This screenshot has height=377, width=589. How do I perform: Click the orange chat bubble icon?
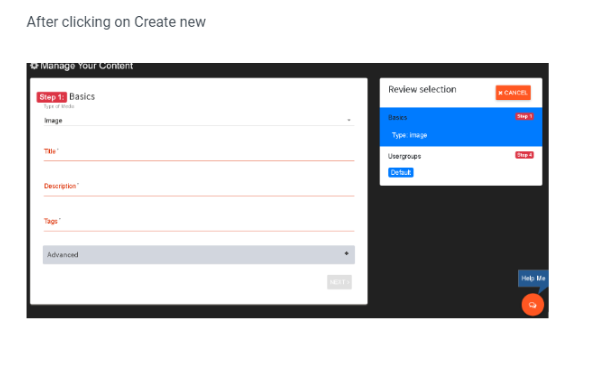pyautogui.click(x=532, y=305)
